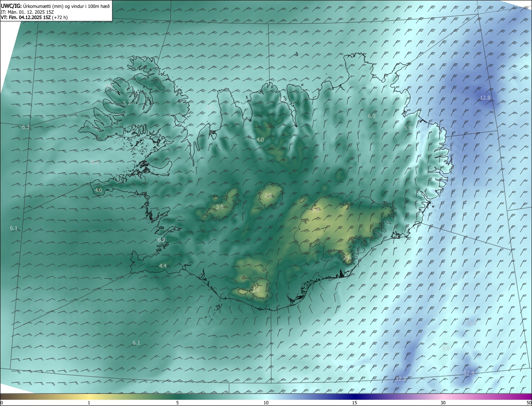
Task: Click the 12.8 value off the northeast coast
Action: tap(485, 98)
